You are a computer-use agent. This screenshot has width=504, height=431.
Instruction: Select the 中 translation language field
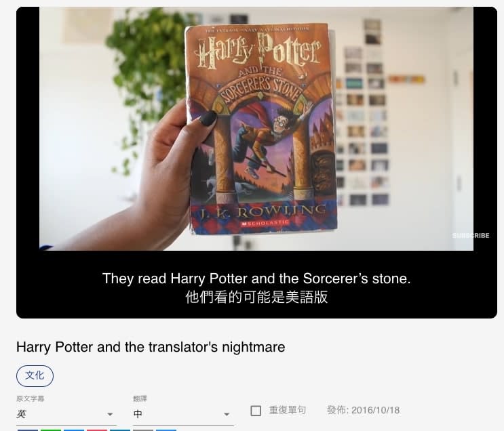click(x=183, y=414)
